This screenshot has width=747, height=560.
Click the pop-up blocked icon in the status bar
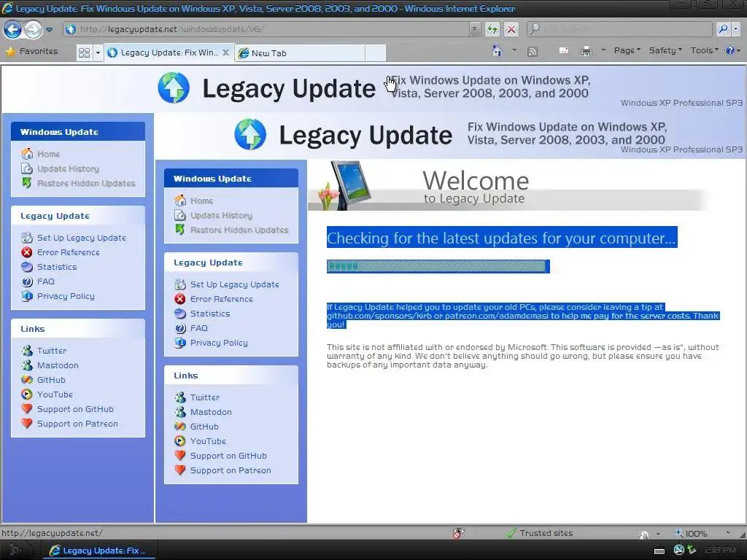point(458,533)
